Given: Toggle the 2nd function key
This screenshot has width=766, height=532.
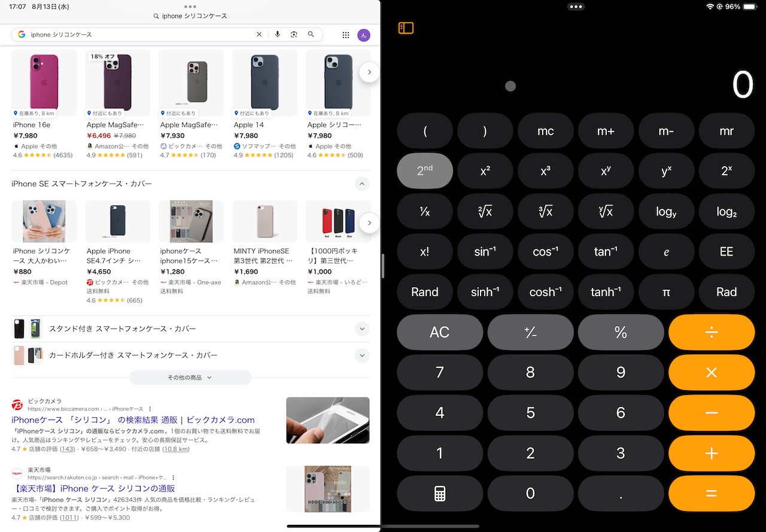Looking at the screenshot, I should 425,171.
